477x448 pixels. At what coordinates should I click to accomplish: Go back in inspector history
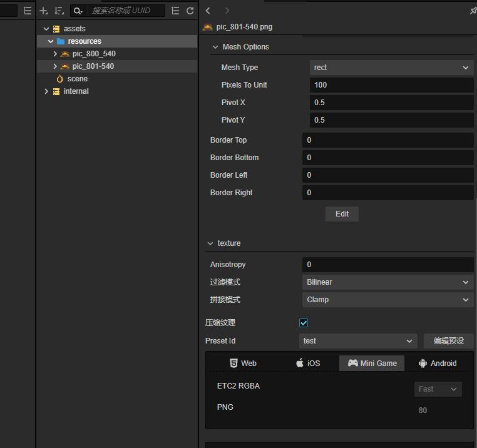click(x=208, y=11)
